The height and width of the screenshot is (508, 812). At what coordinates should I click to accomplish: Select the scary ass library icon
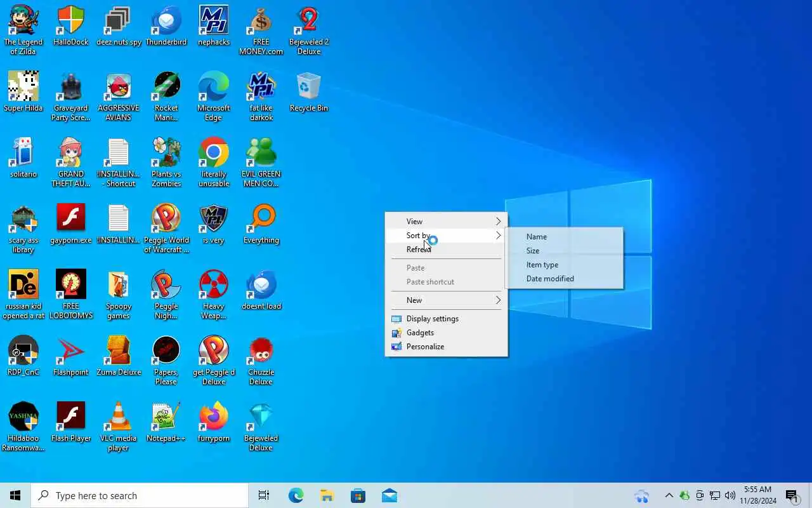(23, 228)
